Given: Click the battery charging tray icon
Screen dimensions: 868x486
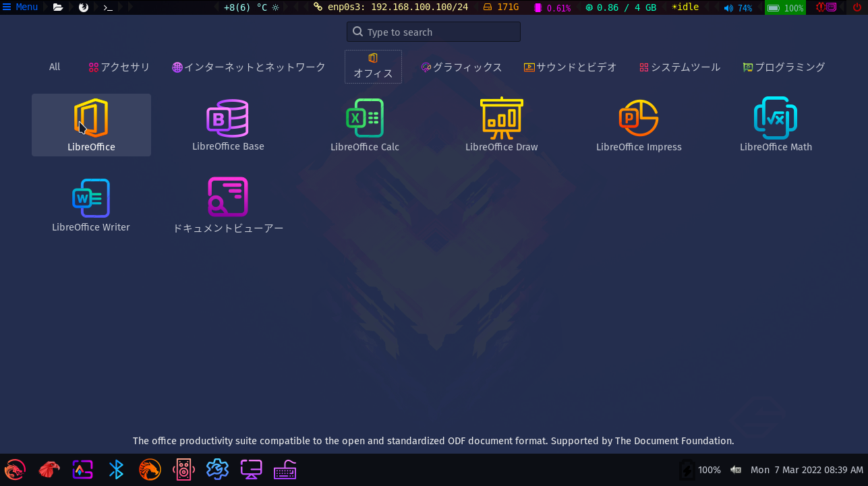Looking at the screenshot, I should pos(687,470).
